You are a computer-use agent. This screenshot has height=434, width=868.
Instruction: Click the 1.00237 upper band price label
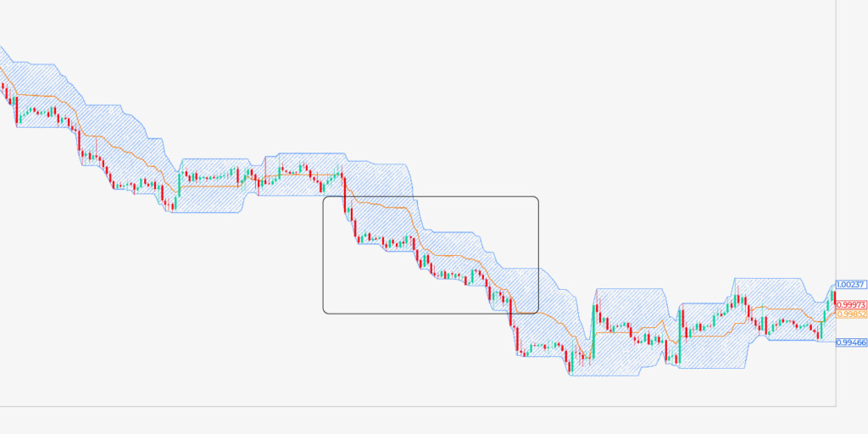click(x=850, y=285)
